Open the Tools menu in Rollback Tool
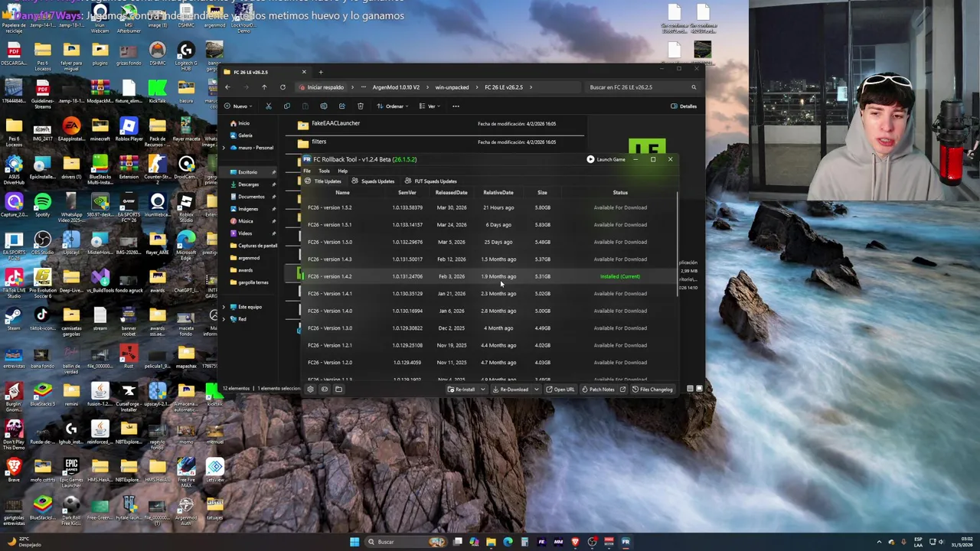Screen dimensions: 980x551 pyautogui.click(x=324, y=171)
